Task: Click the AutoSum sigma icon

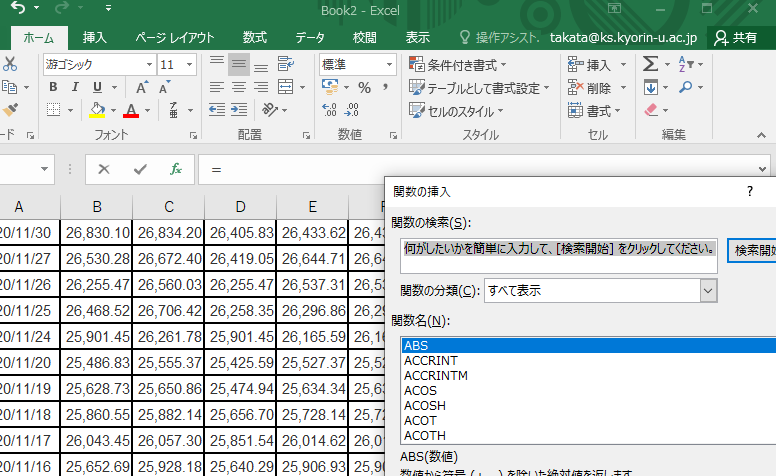Action: 650,64
